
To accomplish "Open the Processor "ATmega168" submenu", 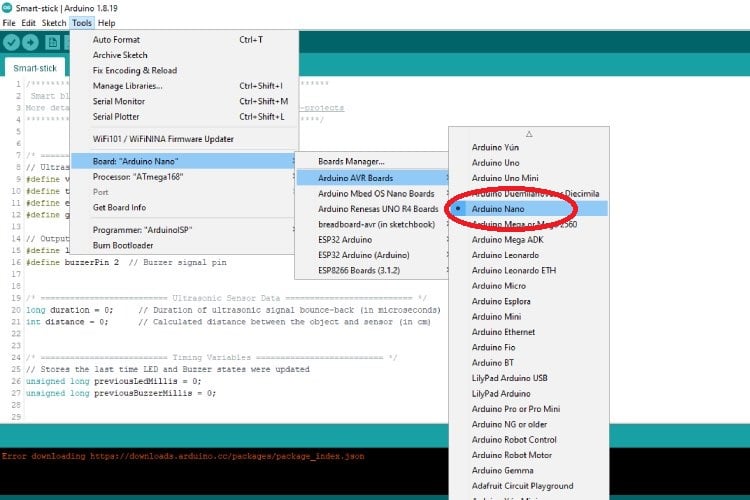I will (137, 176).
